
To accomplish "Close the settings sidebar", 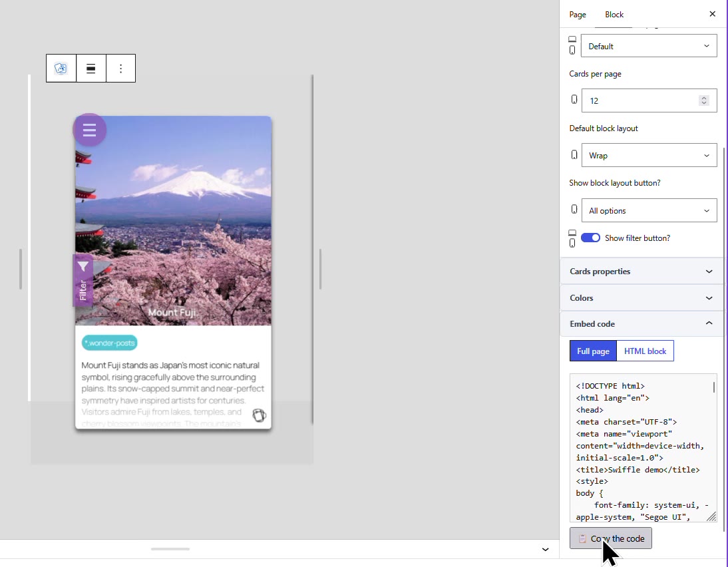I will (712, 14).
